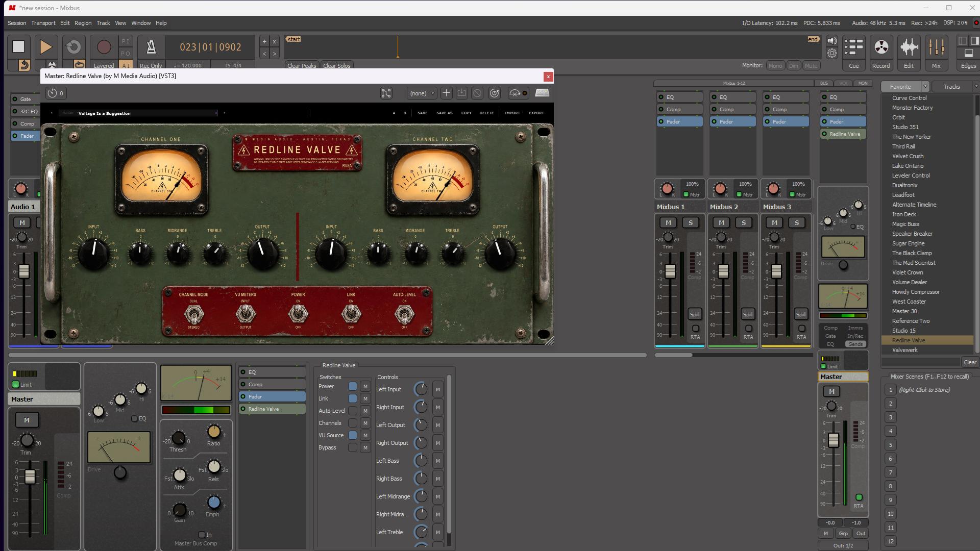Click the Mixbus 1 fader handle

click(x=670, y=271)
